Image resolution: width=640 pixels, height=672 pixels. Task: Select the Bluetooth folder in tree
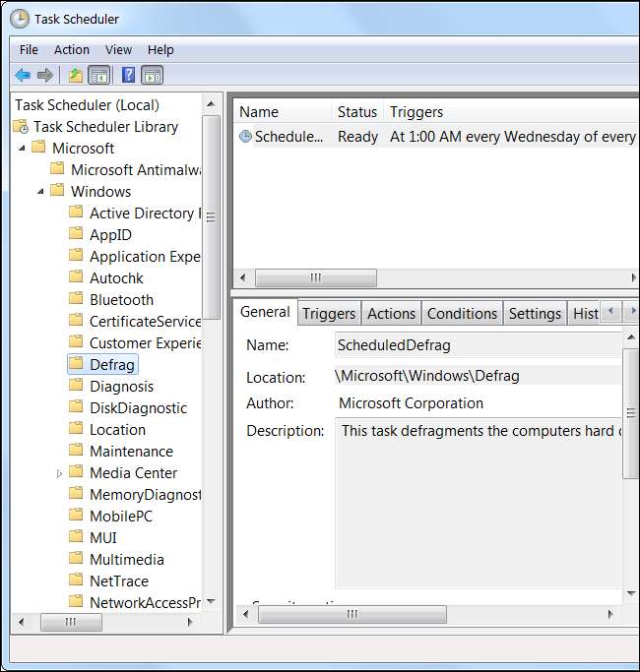click(121, 299)
